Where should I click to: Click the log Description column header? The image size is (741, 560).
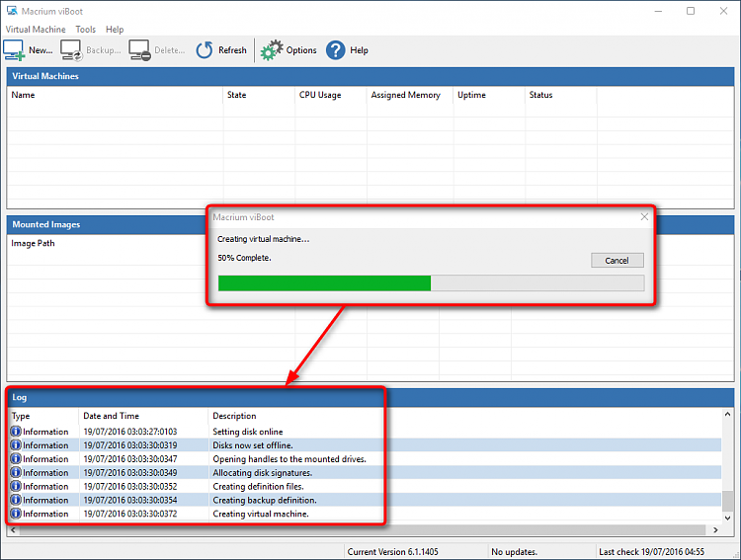click(x=234, y=416)
